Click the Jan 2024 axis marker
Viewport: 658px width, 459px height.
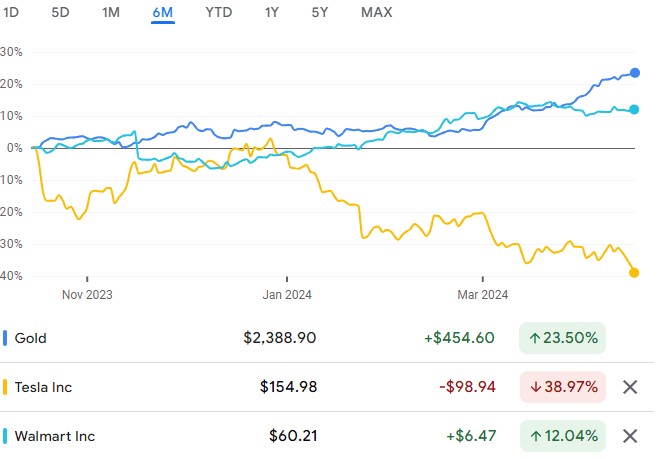(x=286, y=295)
